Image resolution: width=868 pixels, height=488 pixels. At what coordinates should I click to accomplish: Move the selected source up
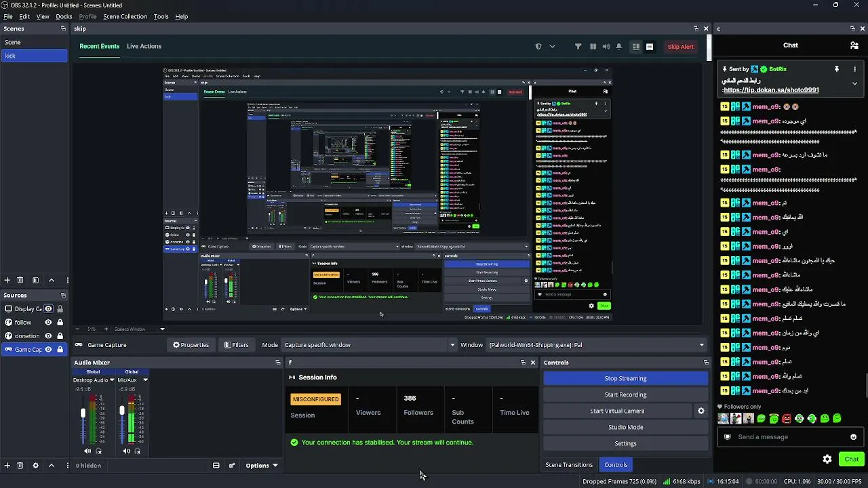click(x=52, y=466)
